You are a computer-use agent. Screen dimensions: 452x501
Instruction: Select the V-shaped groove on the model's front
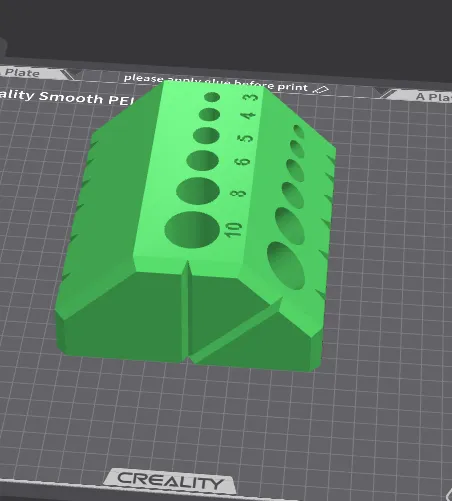186,310
